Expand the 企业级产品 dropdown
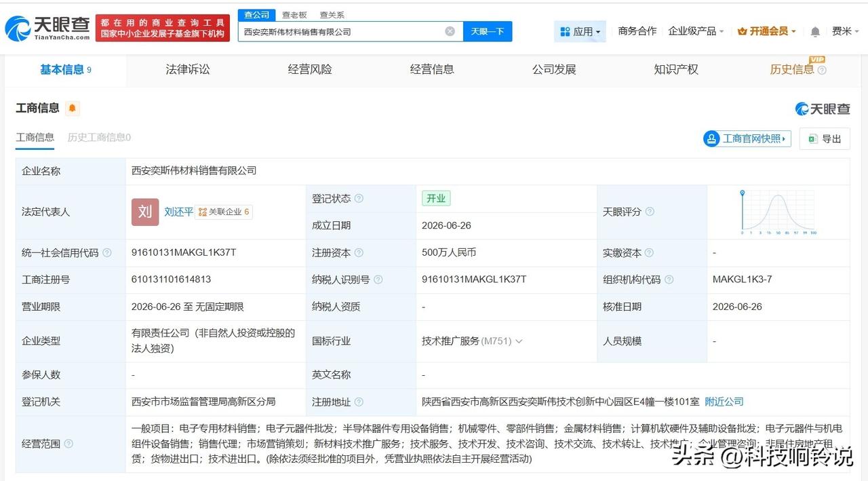 pyautogui.click(x=696, y=31)
